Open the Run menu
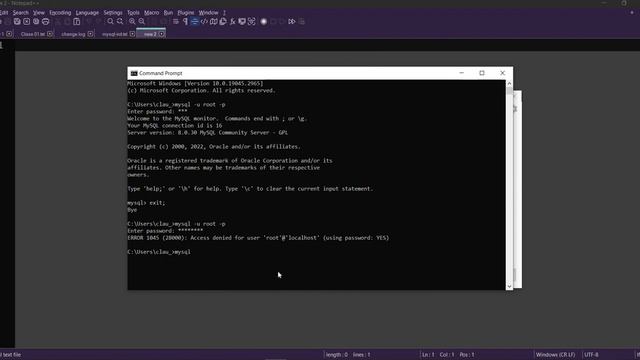This screenshot has width=640, height=360. click(168, 13)
